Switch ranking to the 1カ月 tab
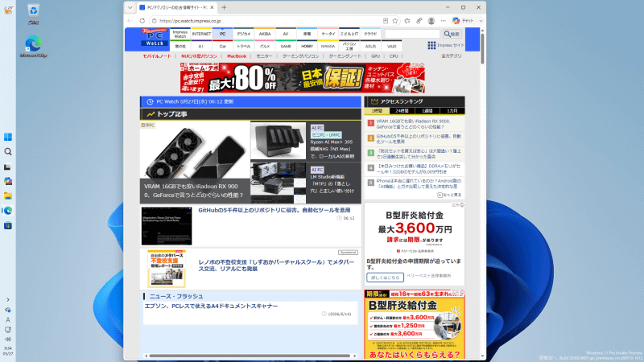644x362 pixels. (452, 111)
